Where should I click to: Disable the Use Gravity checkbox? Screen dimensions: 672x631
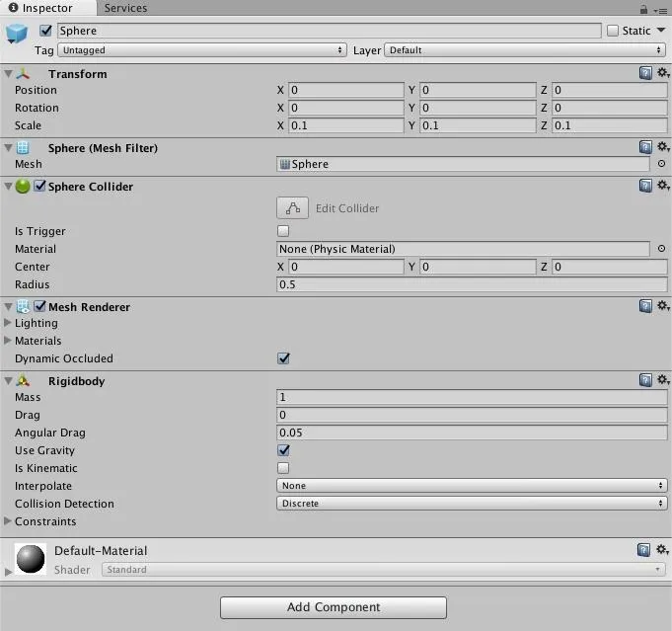283,450
